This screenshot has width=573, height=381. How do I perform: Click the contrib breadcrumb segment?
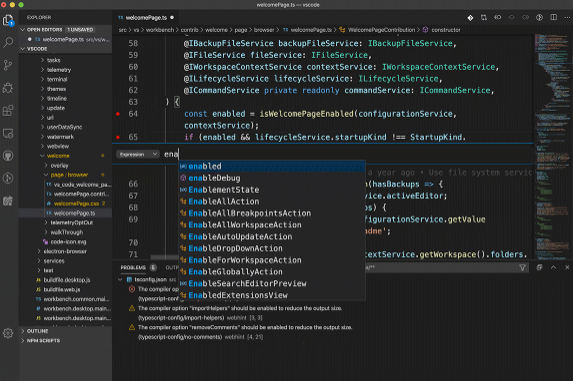pyautogui.click(x=189, y=30)
